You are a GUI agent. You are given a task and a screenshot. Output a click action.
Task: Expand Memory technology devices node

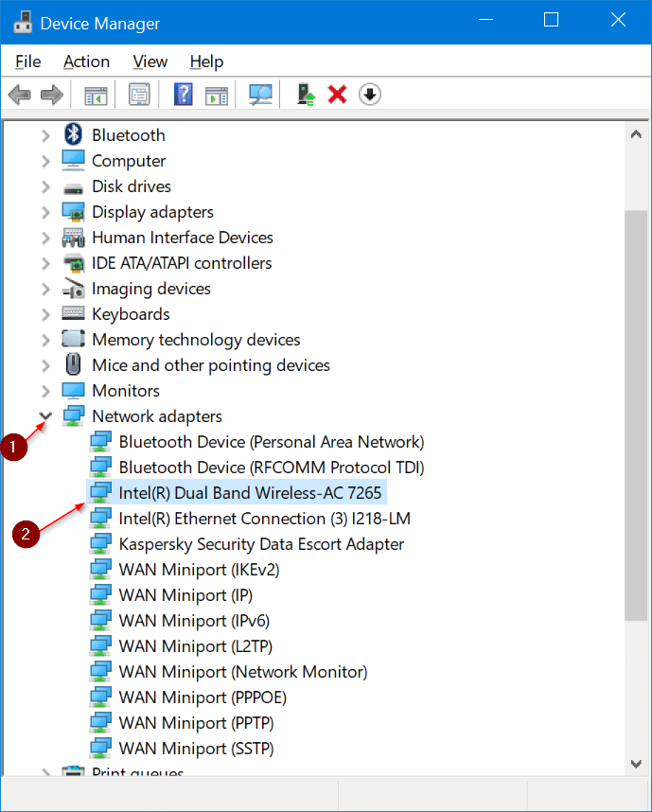coord(45,340)
